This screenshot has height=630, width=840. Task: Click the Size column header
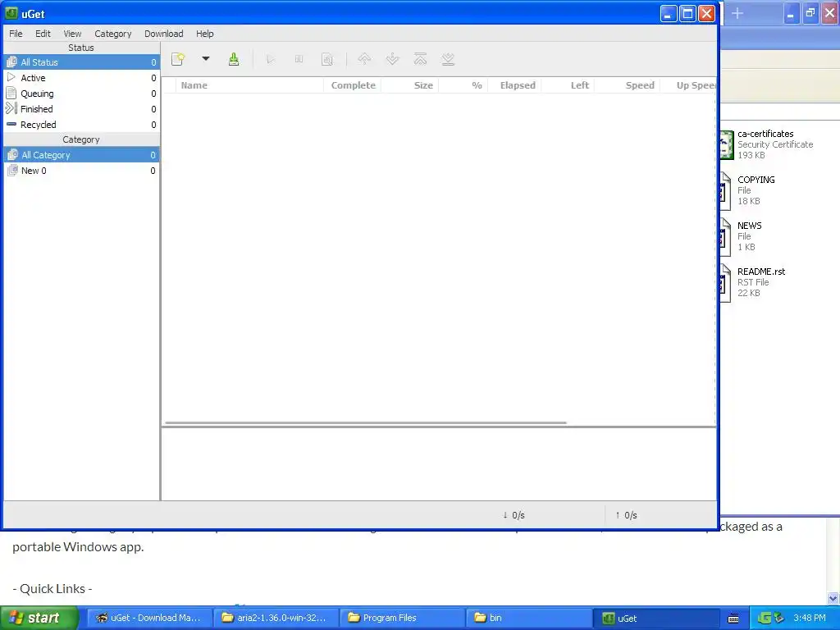point(410,85)
